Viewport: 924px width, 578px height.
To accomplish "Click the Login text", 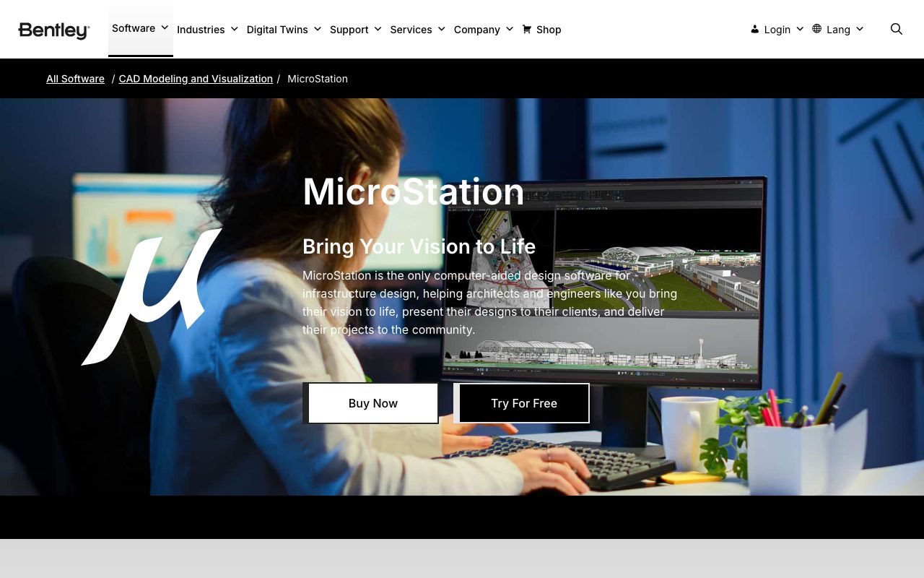I will coord(777,30).
